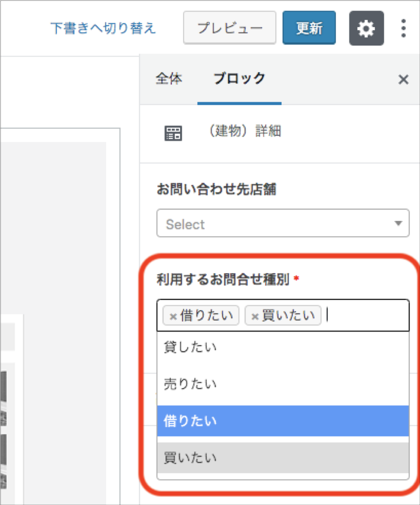Screen dimensions: 420x505
Task: Click the (建物)詳細 block table icon
Action: (x=173, y=133)
